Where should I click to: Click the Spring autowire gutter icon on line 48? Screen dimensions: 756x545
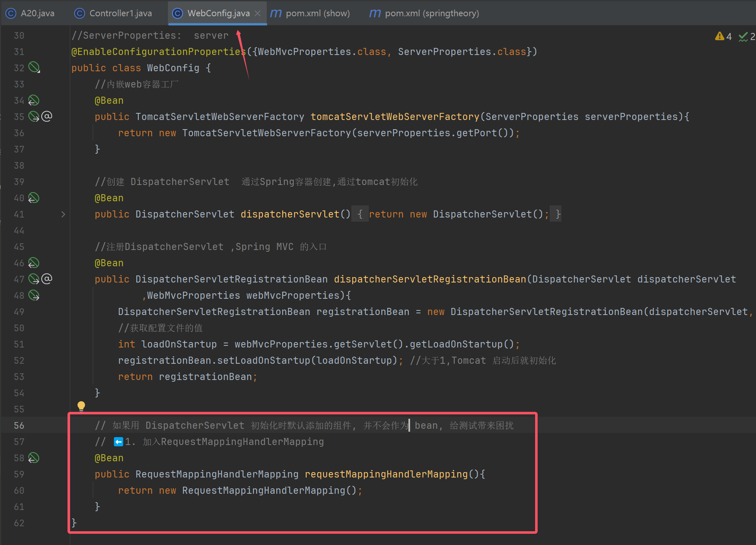pyautogui.click(x=34, y=295)
